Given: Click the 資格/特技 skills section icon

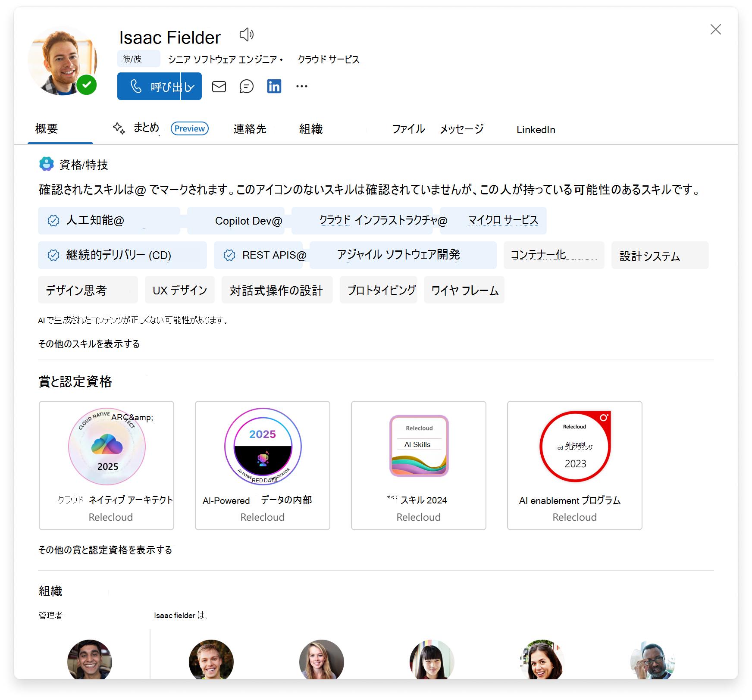Looking at the screenshot, I should coord(47,164).
